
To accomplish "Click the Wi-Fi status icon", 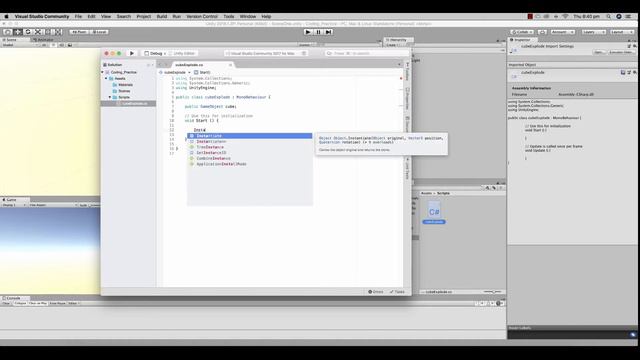I will [565, 16].
